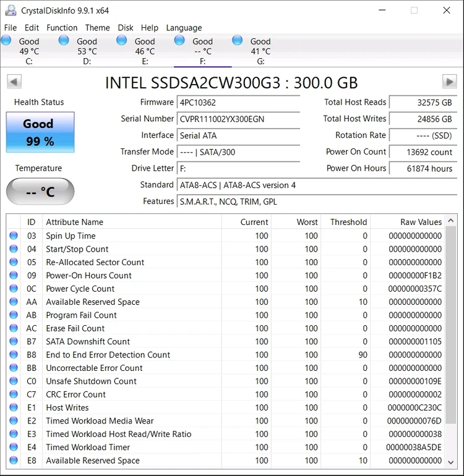This screenshot has height=476, width=464.
Task: Open the Theme menu
Action: coord(98,28)
